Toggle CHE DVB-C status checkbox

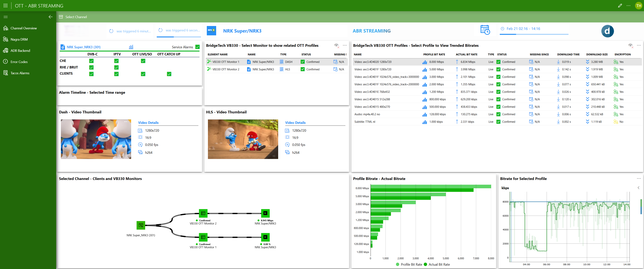pyautogui.click(x=91, y=61)
